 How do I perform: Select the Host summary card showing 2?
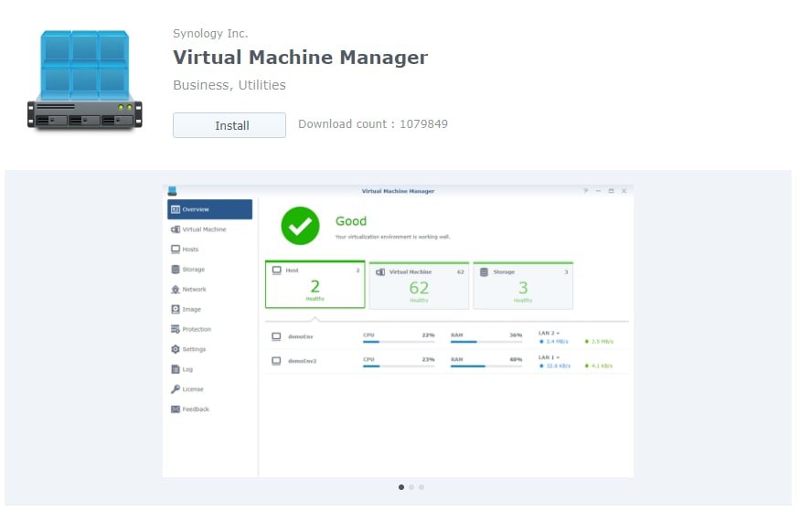pos(315,284)
